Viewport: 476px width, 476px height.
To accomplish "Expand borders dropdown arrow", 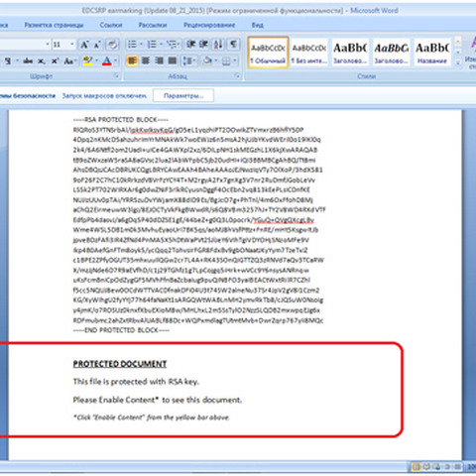I will click(235, 60).
